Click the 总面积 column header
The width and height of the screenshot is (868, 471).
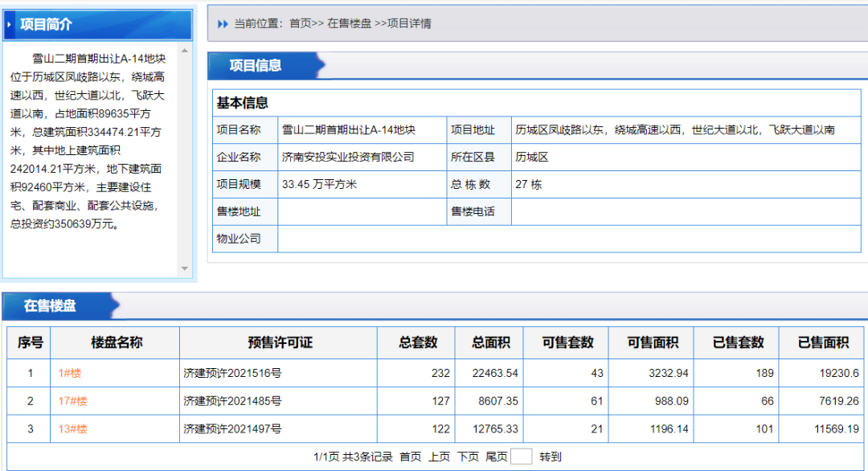489,342
